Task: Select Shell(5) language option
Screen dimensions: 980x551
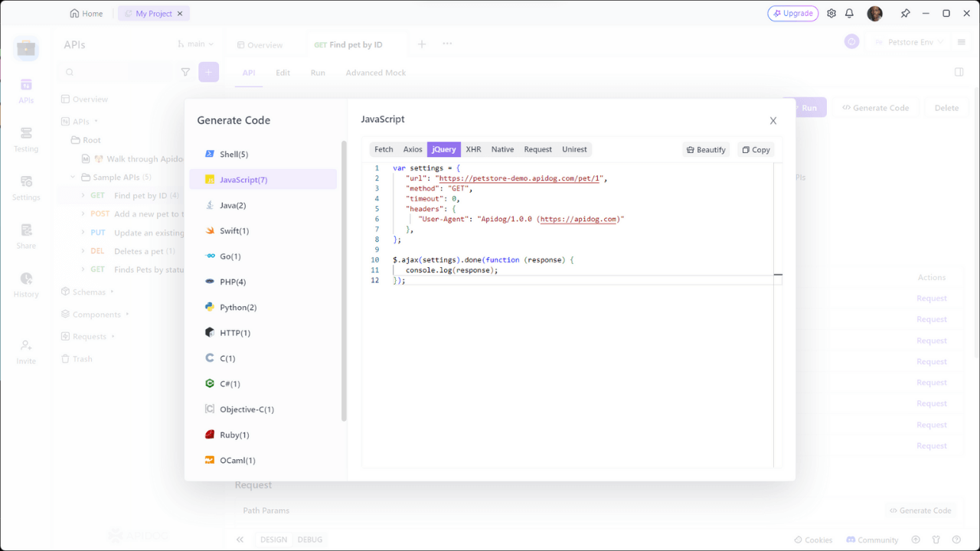Action: [x=263, y=154]
